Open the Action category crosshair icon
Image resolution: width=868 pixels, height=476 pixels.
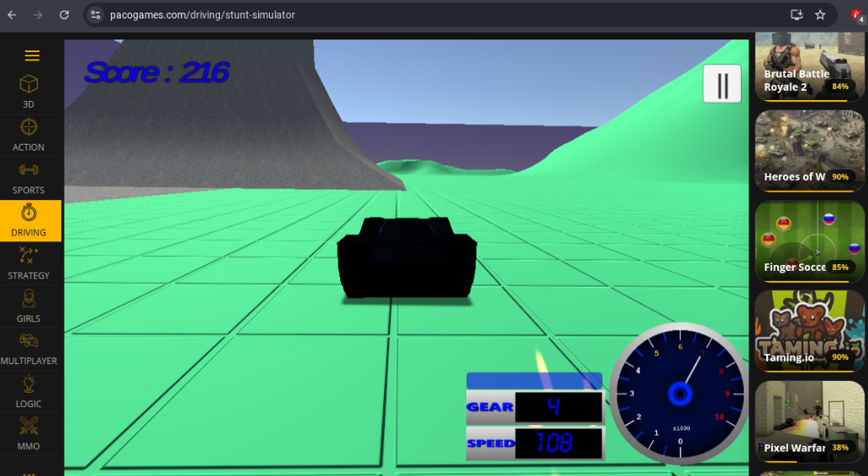point(29,127)
